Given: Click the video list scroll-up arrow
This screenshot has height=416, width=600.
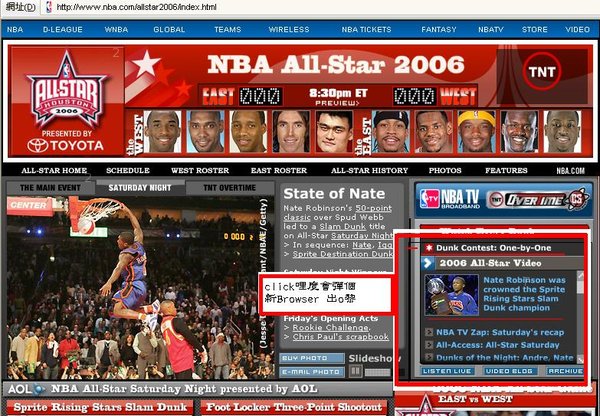Looking at the screenshot, I should (x=581, y=274).
